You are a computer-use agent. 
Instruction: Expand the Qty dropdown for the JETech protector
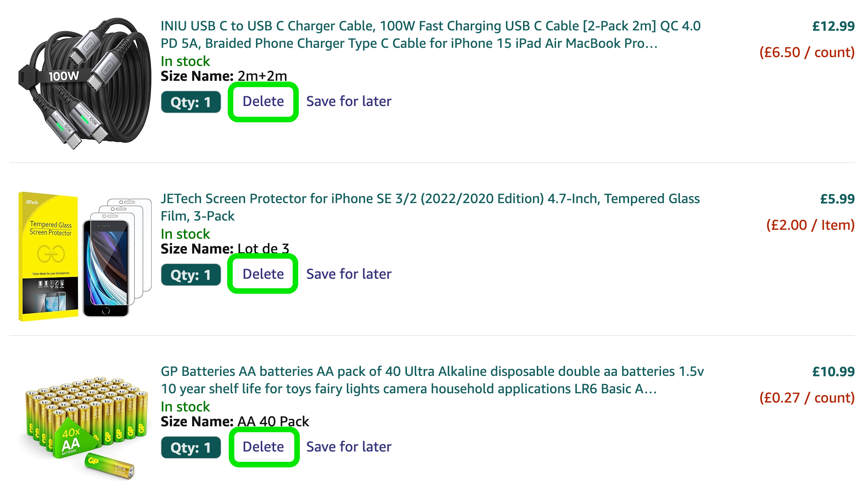(x=191, y=275)
